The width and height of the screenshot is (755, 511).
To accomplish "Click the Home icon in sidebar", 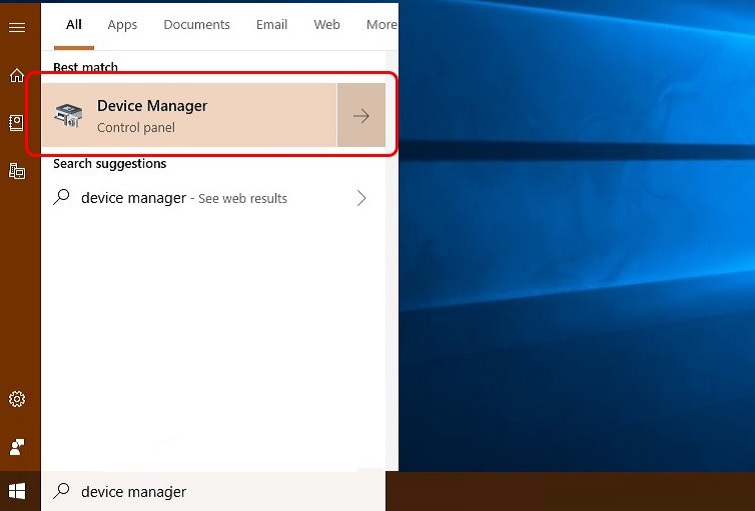I will click(17, 76).
